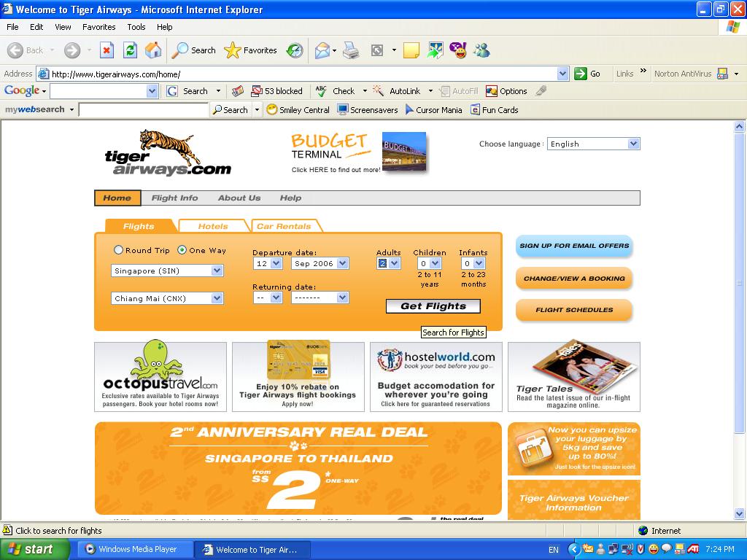Screen dimensions: 747x560
Task: Open the Favorites star toolbar button
Action: tap(251, 50)
